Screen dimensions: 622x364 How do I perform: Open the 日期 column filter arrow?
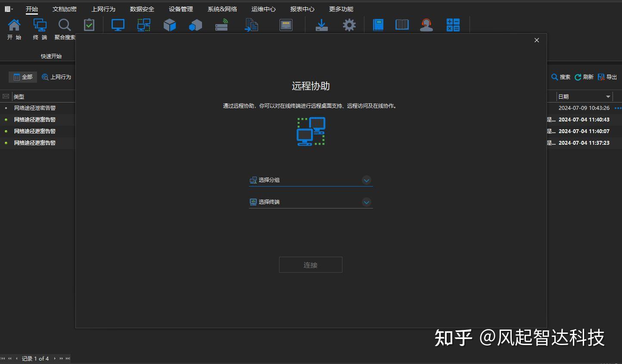click(608, 96)
